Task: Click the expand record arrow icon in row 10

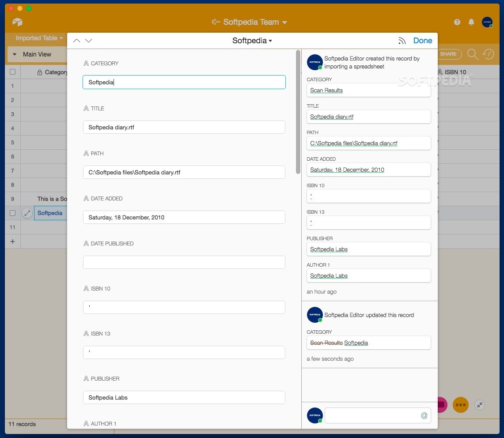Action: coord(27,213)
